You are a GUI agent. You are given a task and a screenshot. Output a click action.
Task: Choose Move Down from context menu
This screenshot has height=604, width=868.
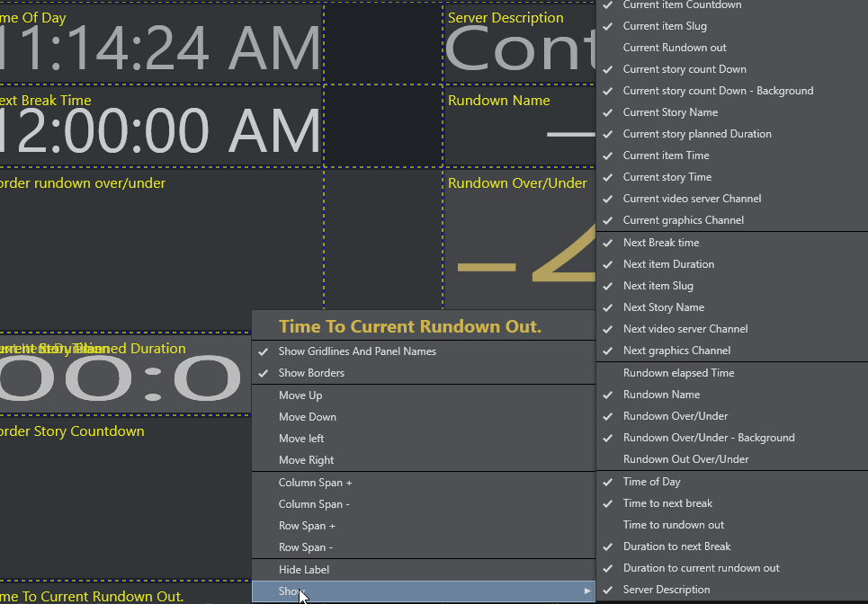[307, 417]
